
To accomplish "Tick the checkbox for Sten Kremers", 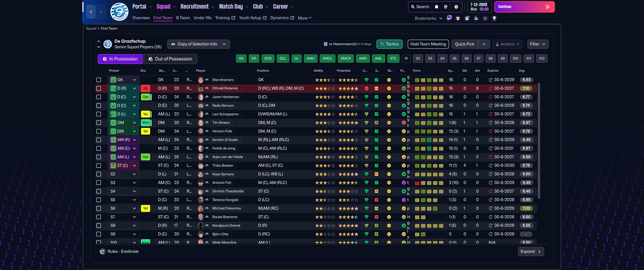I will pyautogui.click(x=99, y=80).
